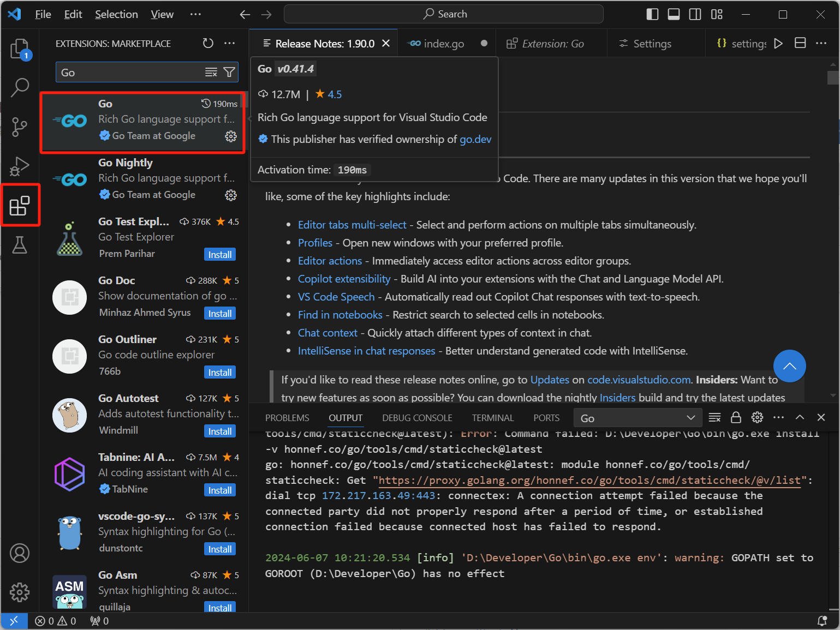Screen dimensions: 840x630
Task: Select the PROBLEMS panel tab
Action: (x=287, y=418)
